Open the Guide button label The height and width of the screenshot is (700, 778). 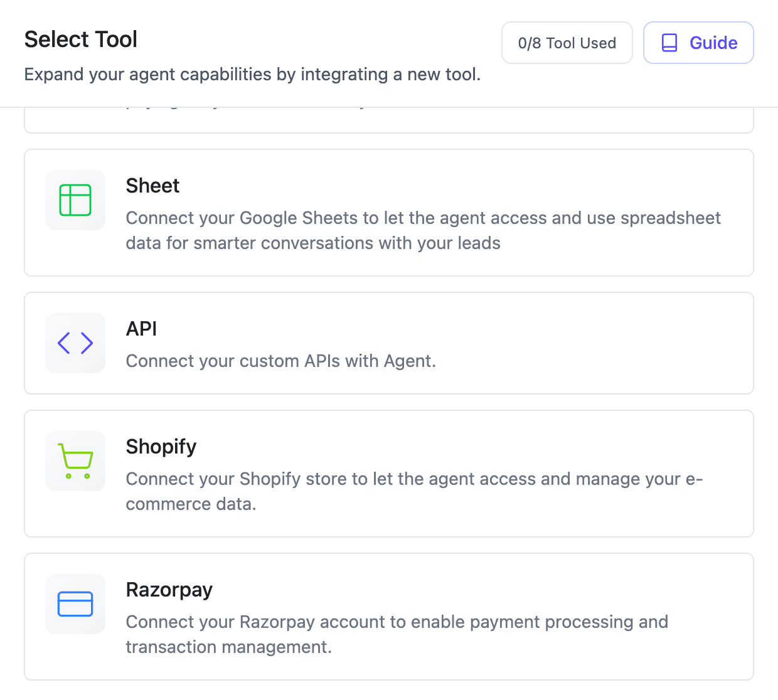coord(713,43)
